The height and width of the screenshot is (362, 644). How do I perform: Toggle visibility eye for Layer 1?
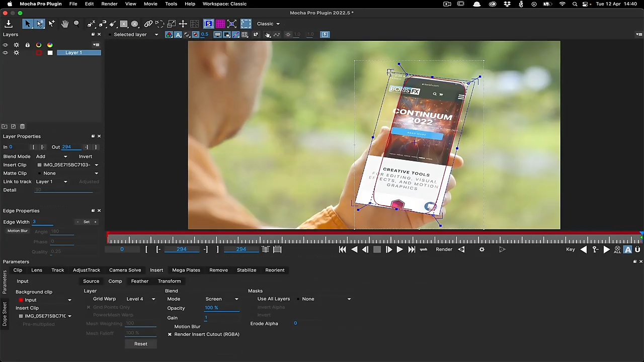coord(6,53)
